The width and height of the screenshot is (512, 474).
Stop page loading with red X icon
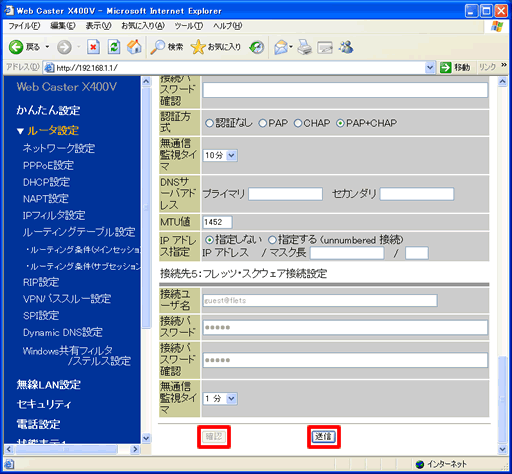point(93,47)
